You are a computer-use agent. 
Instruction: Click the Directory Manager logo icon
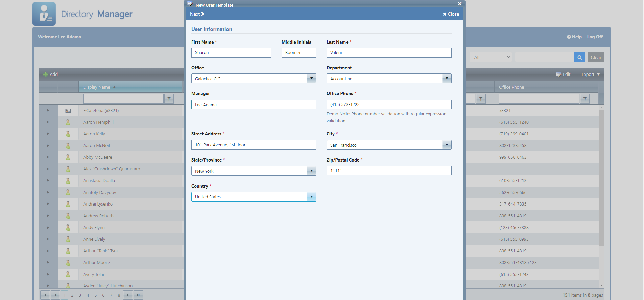click(44, 14)
